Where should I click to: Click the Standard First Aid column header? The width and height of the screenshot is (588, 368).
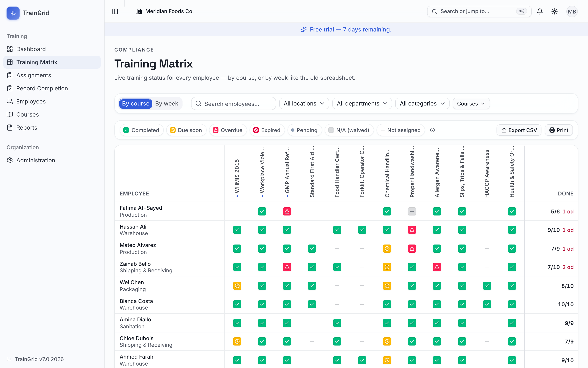tap(312, 172)
